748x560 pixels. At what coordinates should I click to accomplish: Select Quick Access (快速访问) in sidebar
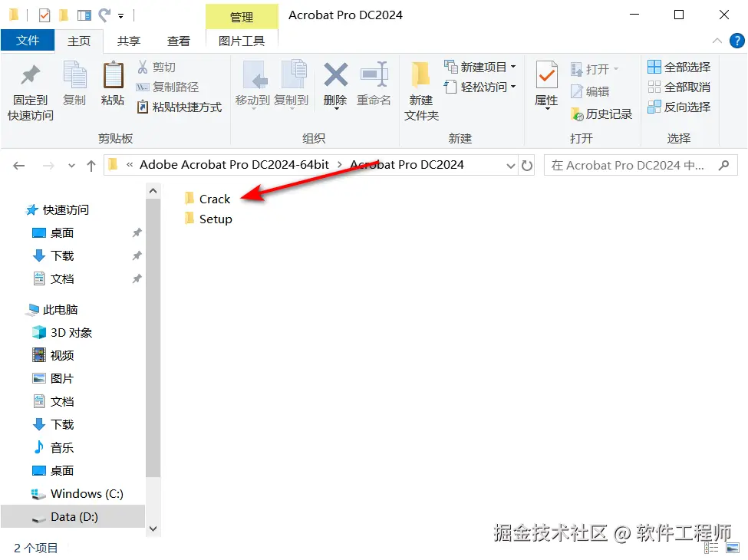pos(58,210)
